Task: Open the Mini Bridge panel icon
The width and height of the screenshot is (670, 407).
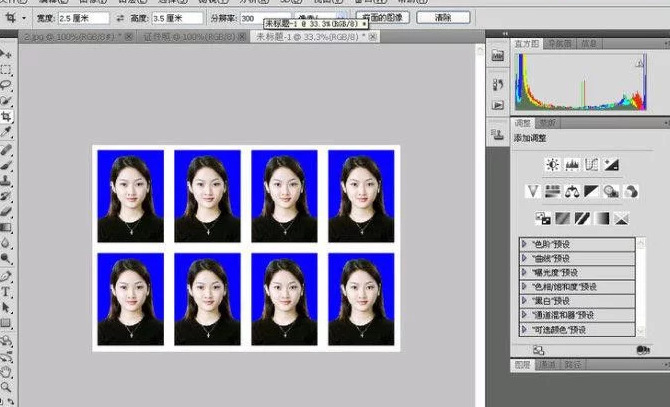Action: 498,56
